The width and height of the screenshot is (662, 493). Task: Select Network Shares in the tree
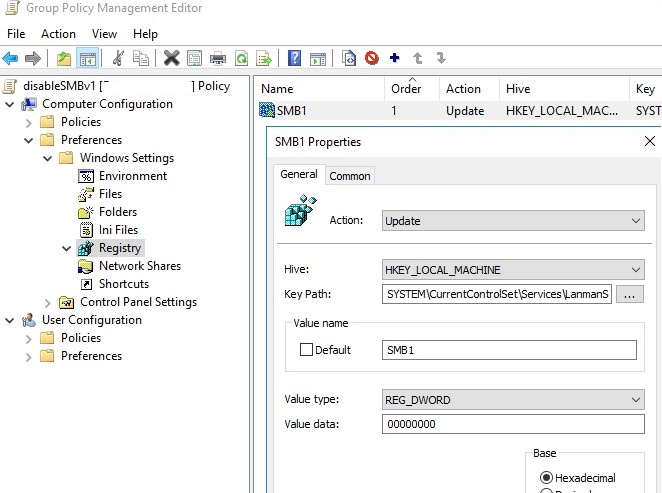pyautogui.click(x=139, y=266)
